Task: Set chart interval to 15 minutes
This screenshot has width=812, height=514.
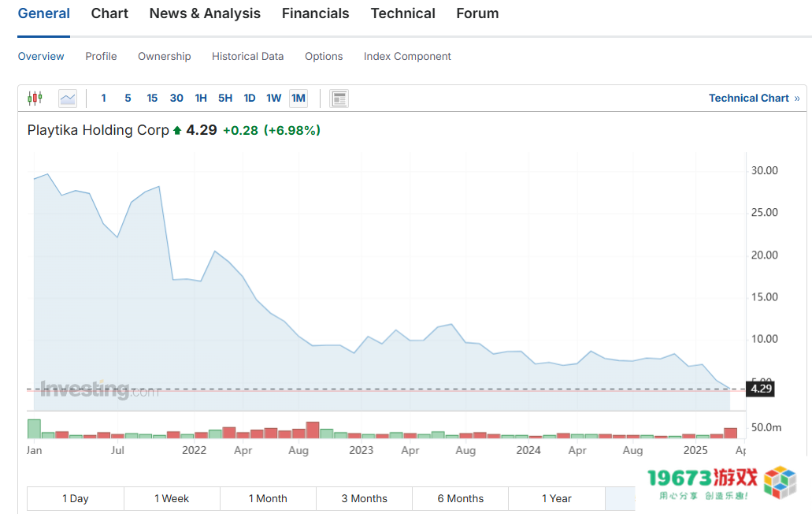Action: [x=152, y=98]
